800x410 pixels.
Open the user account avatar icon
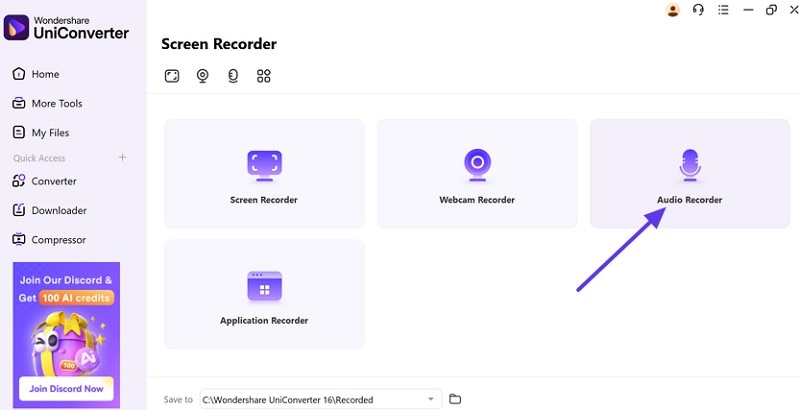[673, 10]
